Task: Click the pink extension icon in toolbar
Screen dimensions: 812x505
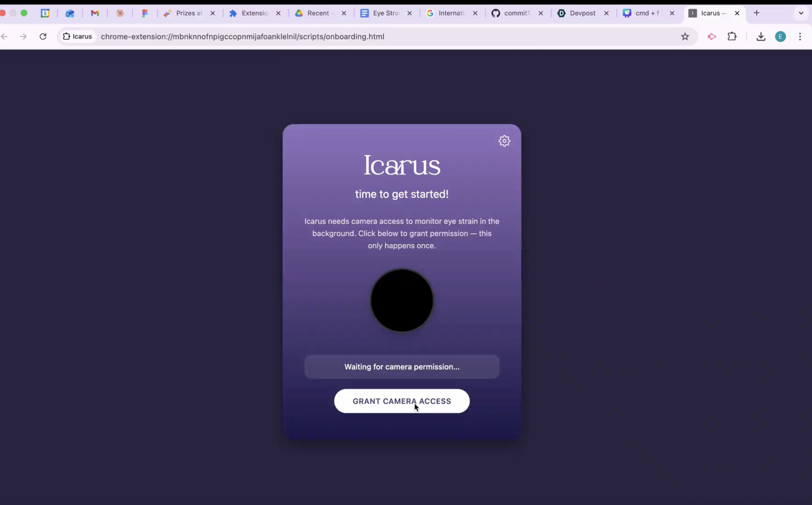Action: point(711,37)
